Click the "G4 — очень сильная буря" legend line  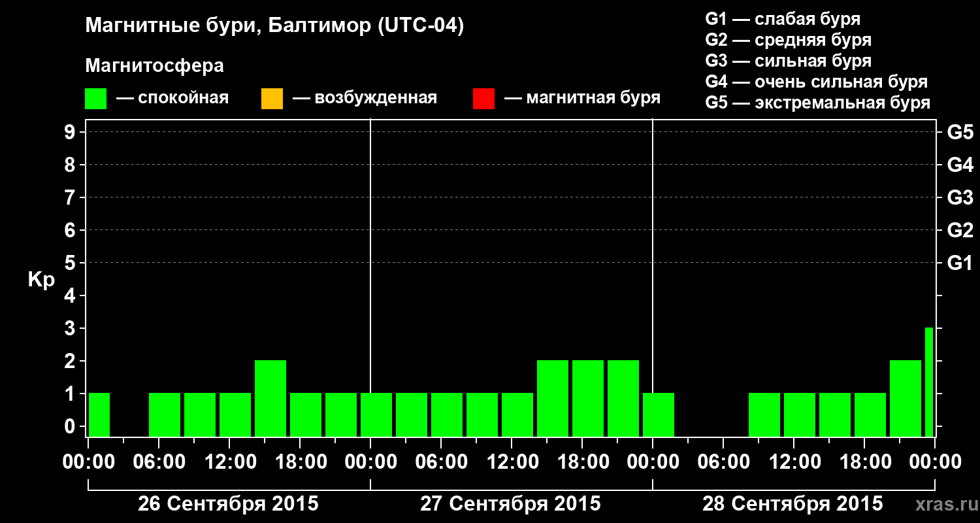tap(816, 82)
